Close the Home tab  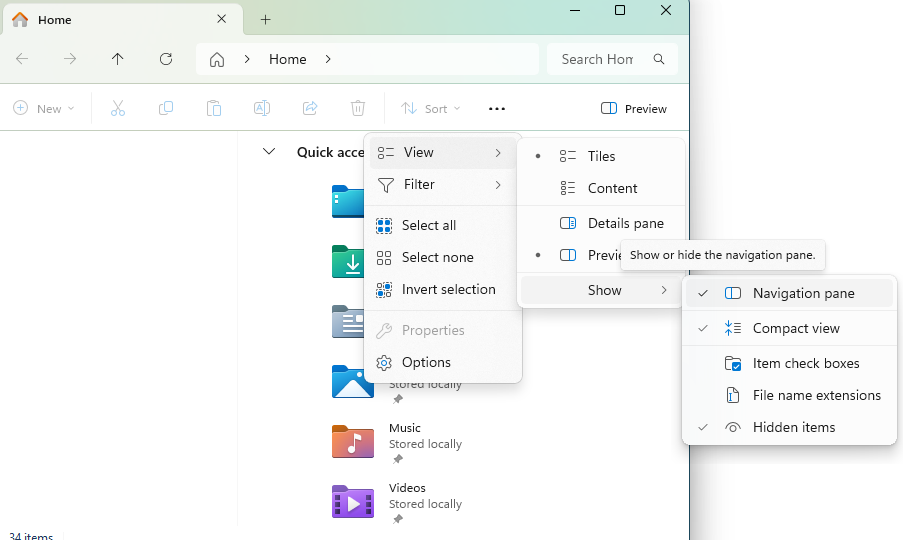[221, 19]
